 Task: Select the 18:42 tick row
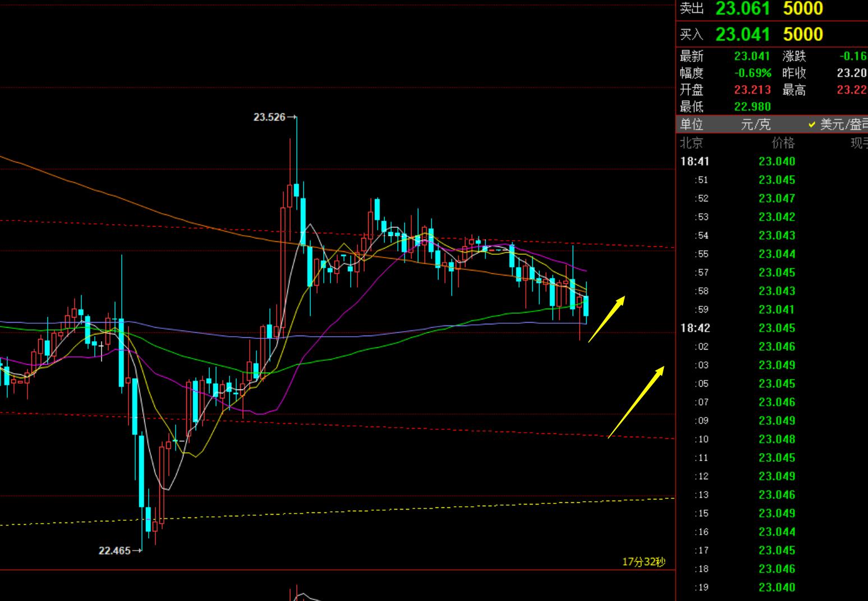tap(695, 328)
